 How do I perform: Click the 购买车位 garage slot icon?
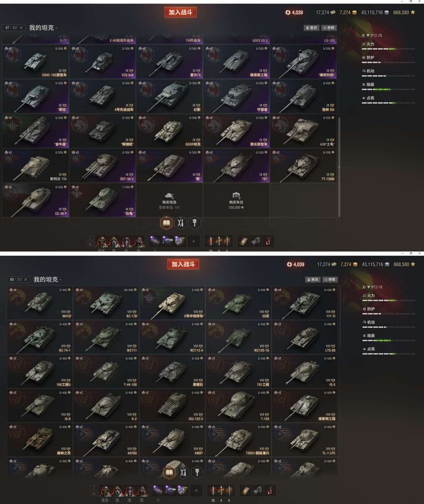point(236,195)
